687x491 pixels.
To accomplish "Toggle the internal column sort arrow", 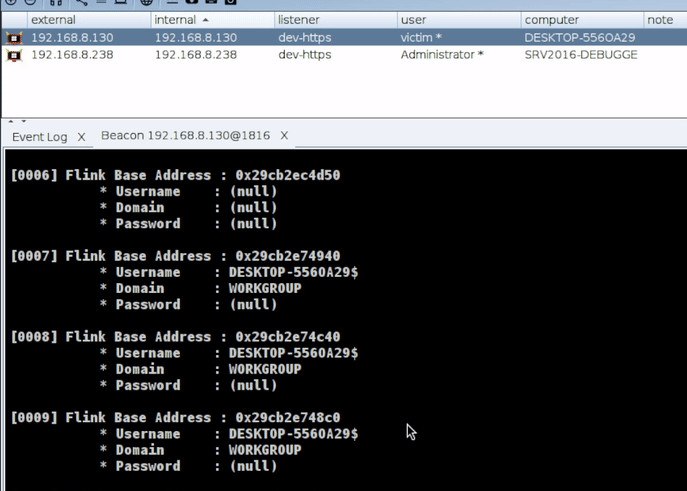I will 205,20.
